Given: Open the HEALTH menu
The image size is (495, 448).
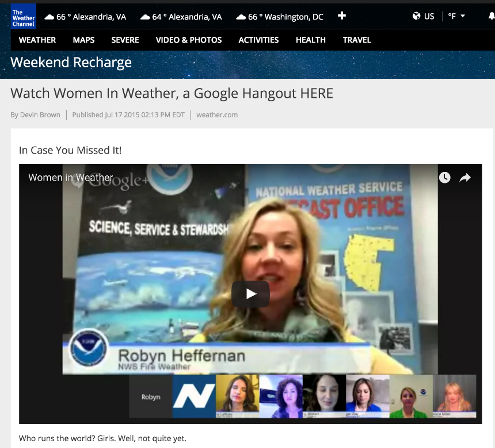Looking at the screenshot, I should pos(311,40).
